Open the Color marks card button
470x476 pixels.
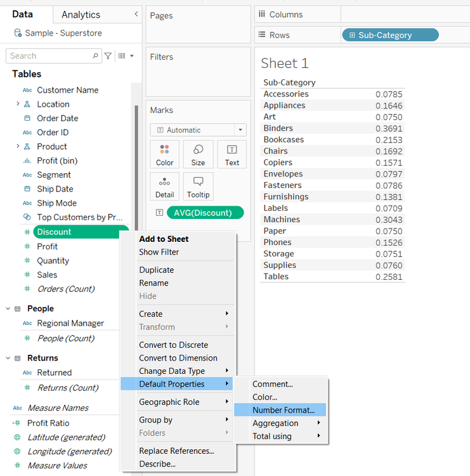(164, 154)
